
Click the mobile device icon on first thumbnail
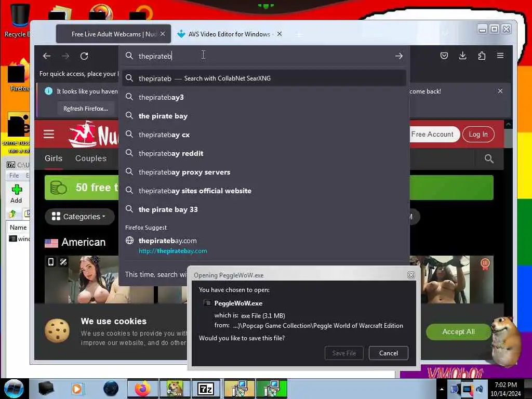pyautogui.click(x=51, y=262)
